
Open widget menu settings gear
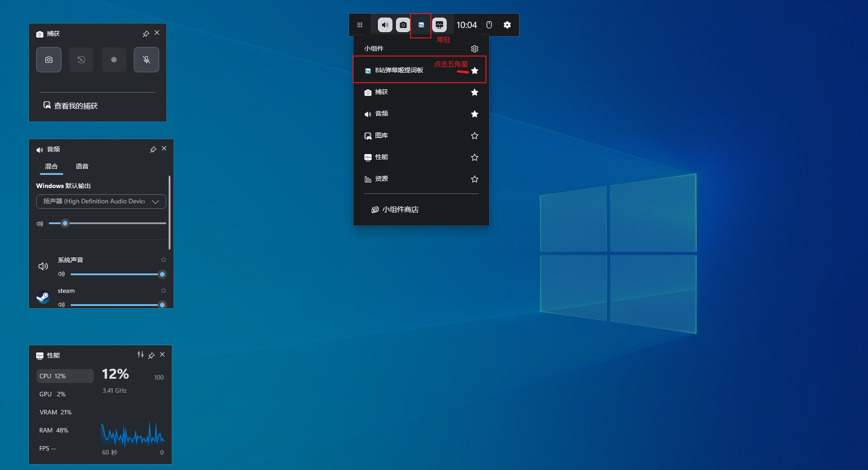point(474,49)
